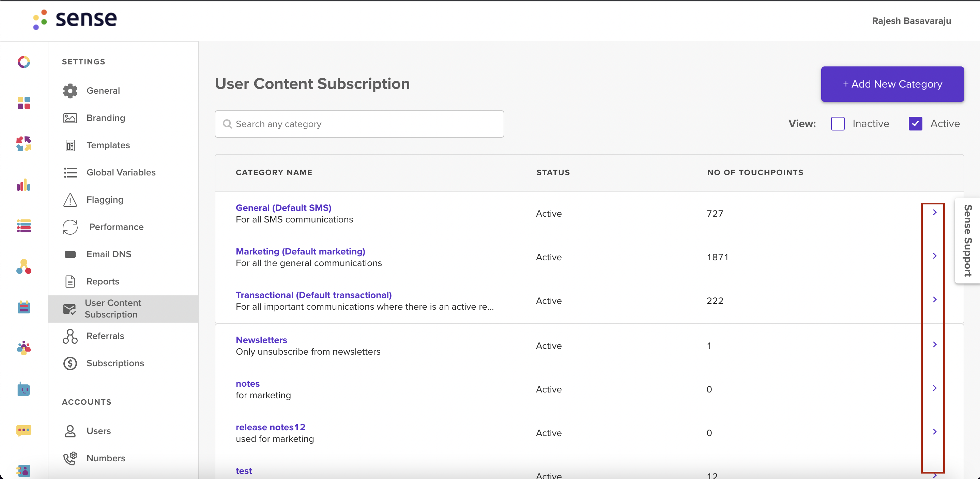Open the test category link
The height and width of the screenshot is (479, 980).
(244, 471)
